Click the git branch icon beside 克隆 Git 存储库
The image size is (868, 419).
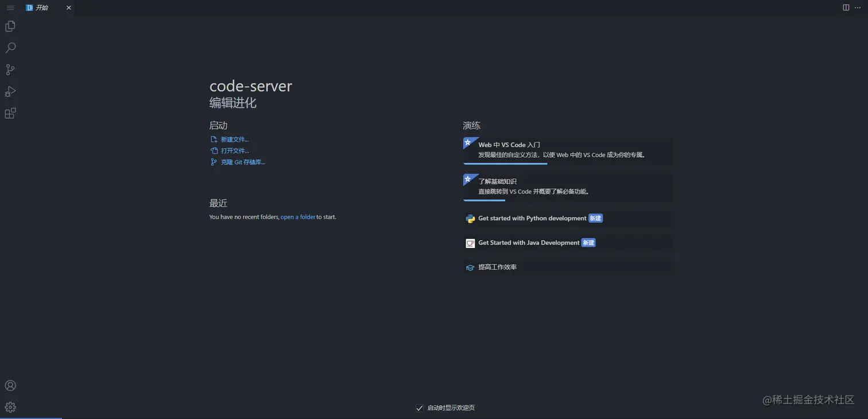point(214,162)
